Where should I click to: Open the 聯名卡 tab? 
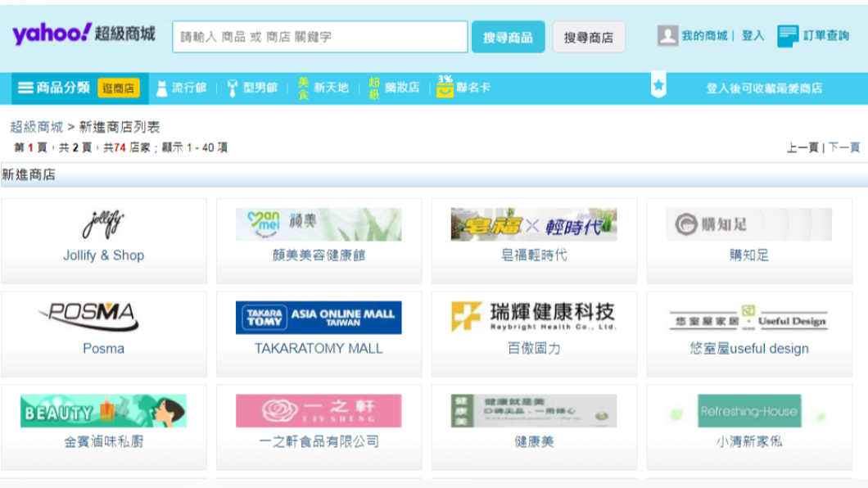click(x=473, y=88)
